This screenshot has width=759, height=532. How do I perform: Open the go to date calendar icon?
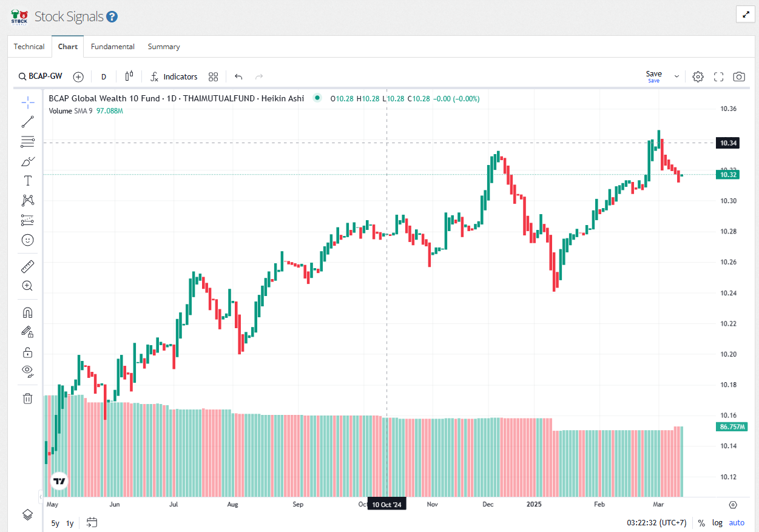click(92, 522)
